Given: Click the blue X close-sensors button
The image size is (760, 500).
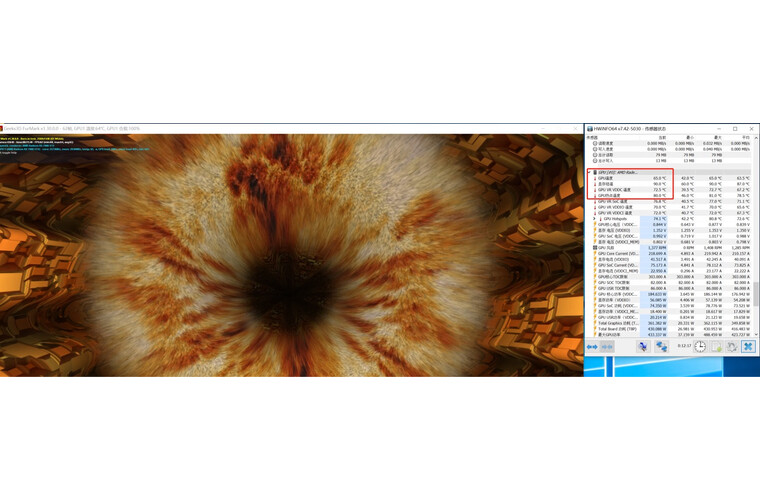Looking at the screenshot, I should (x=748, y=347).
